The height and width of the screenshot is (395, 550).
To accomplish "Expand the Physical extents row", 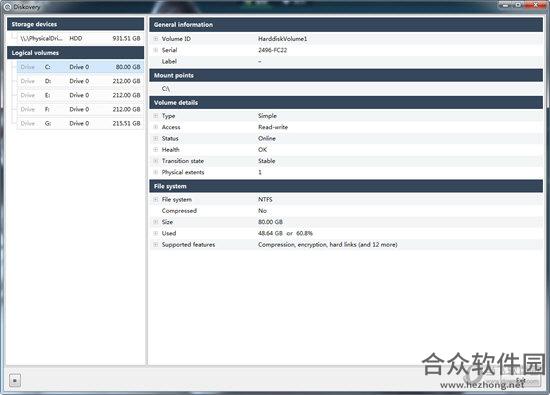I will [x=156, y=172].
